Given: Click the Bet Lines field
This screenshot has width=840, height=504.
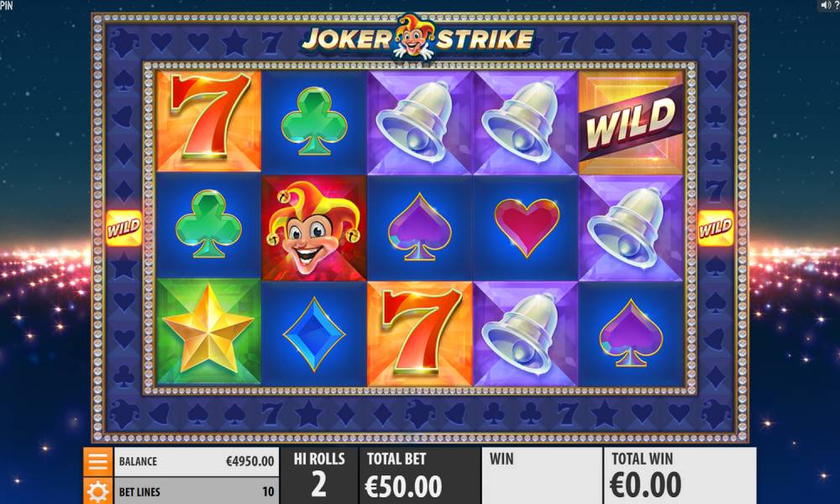Looking at the screenshot, I should (x=196, y=491).
